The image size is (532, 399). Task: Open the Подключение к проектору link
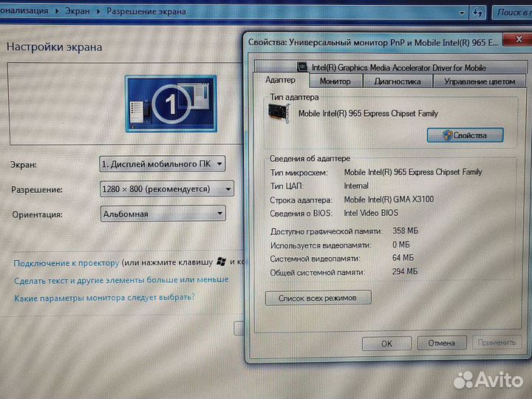click(x=66, y=263)
